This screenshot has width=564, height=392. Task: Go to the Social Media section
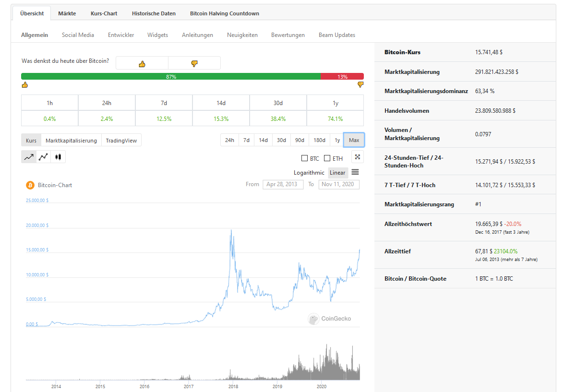click(78, 35)
